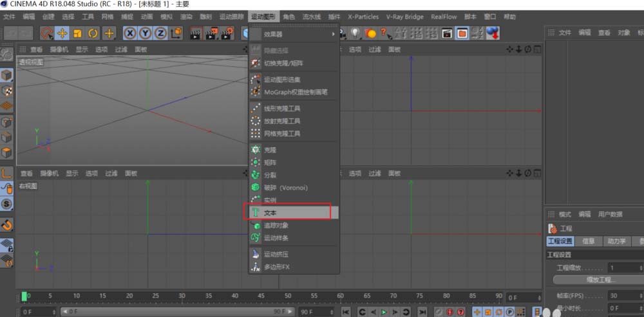
Task: Select 追踪对象 tracer menu entry
Action: pyautogui.click(x=294, y=226)
